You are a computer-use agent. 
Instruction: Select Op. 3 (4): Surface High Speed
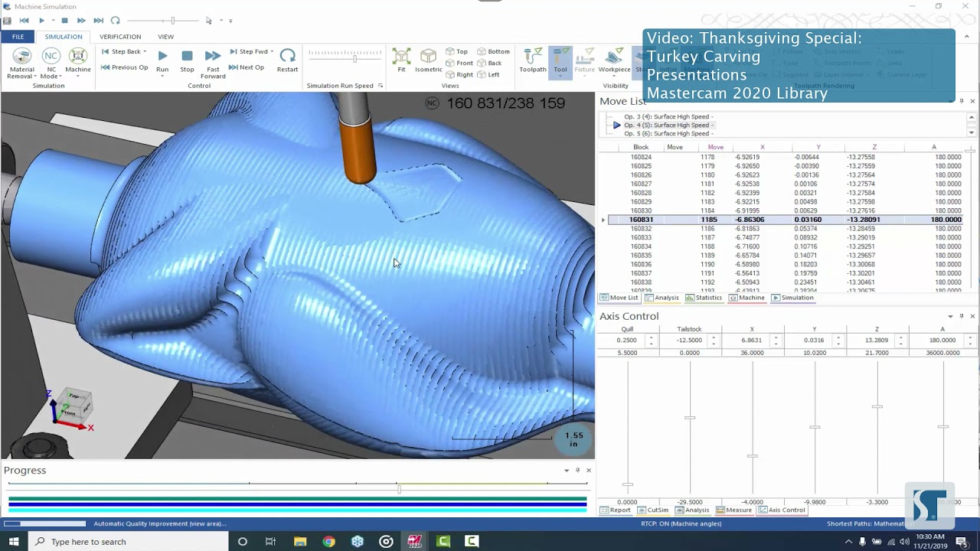668,116
